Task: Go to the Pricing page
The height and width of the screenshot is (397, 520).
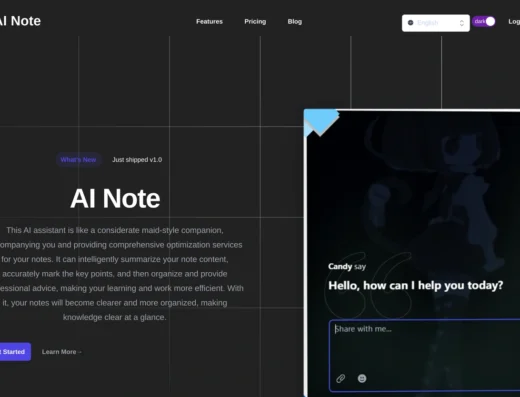Action: tap(255, 22)
